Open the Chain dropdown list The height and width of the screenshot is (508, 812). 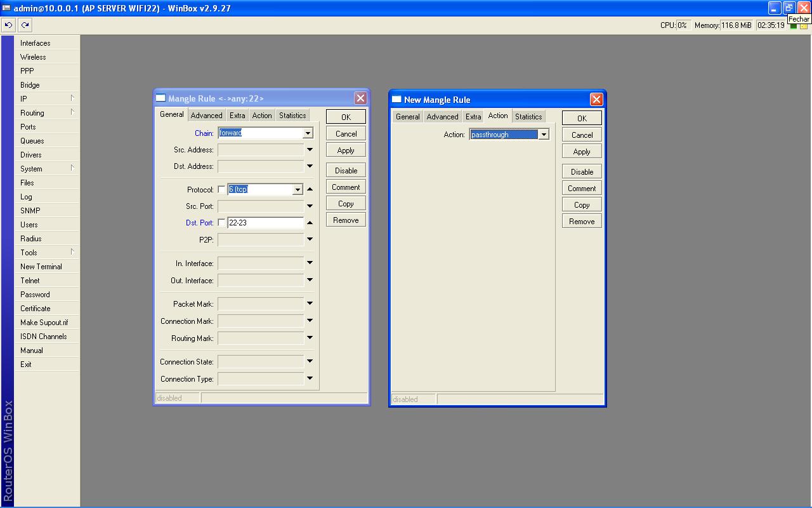pyautogui.click(x=308, y=133)
